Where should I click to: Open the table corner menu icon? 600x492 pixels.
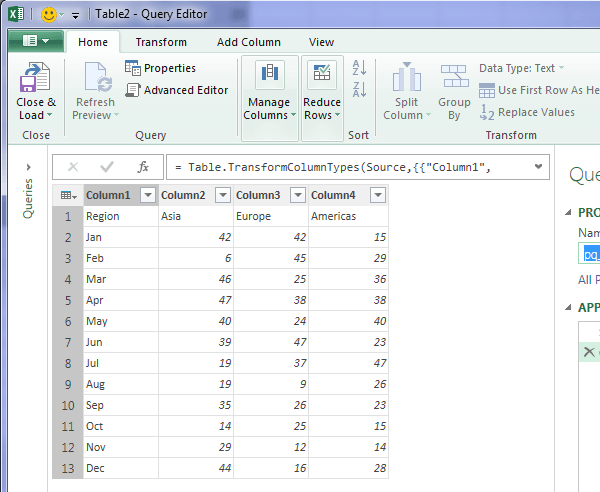click(x=68, y=195)
